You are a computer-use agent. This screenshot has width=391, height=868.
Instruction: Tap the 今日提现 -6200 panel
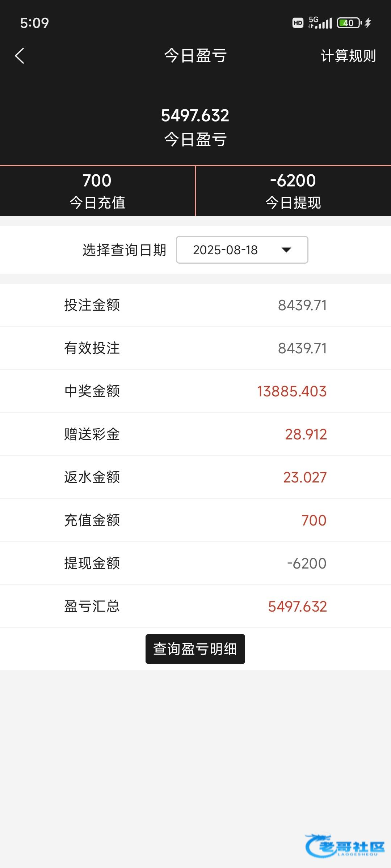point(293,191)
